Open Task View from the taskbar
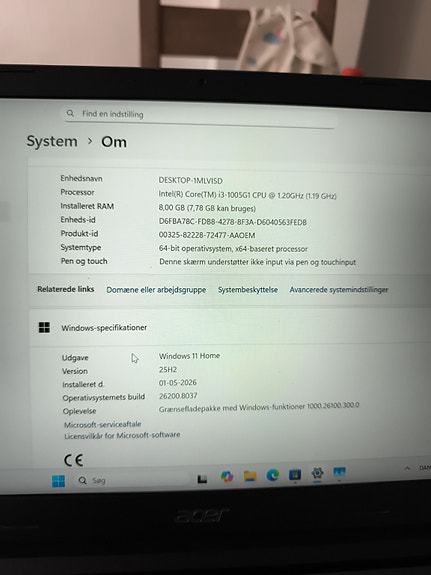The height and width of the screenshot is (575, 431). pos(202,479)
